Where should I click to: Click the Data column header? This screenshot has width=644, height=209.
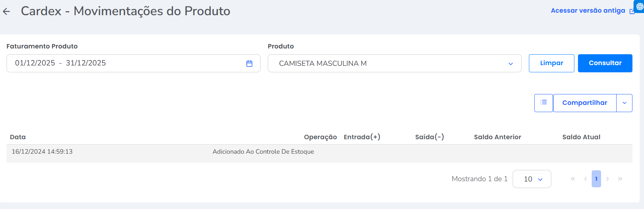[x=18, y=137]
